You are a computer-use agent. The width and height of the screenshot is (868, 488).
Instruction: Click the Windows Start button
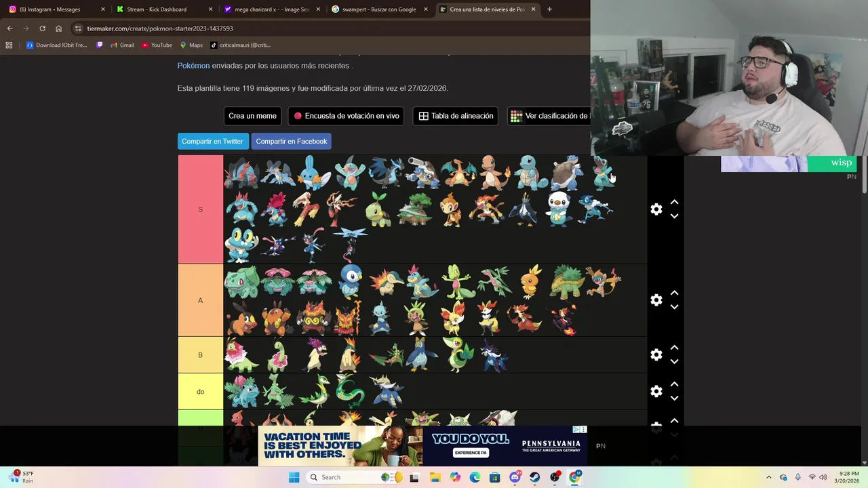click(x=294, y=477)
